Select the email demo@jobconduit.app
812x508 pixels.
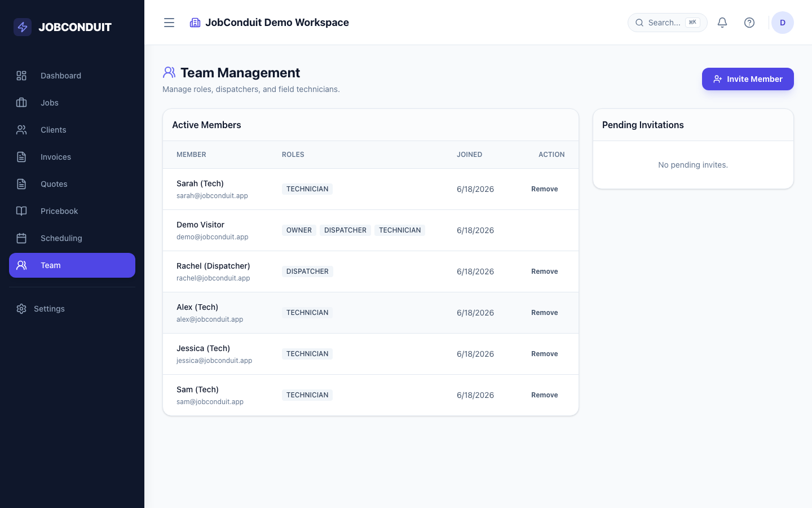(213, 237)
